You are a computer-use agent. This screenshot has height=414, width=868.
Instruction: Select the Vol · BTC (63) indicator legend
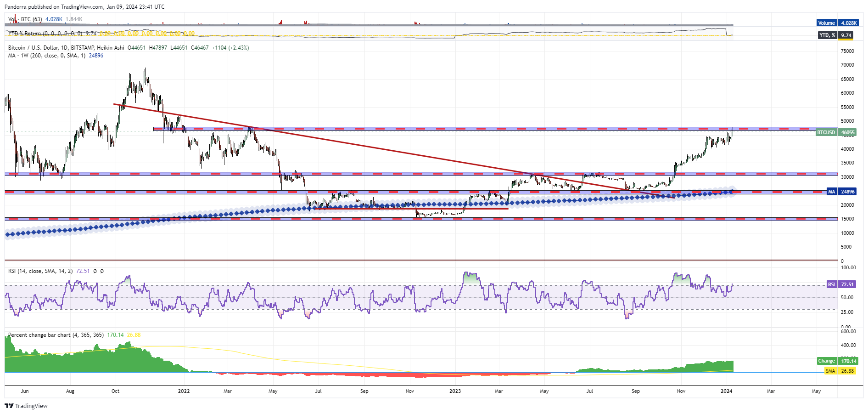click(x=25, y=19)
